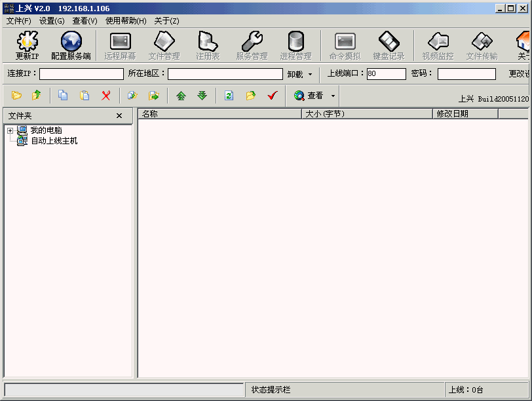
Task: Click the red checkmark icon
Action: (273, 96)
